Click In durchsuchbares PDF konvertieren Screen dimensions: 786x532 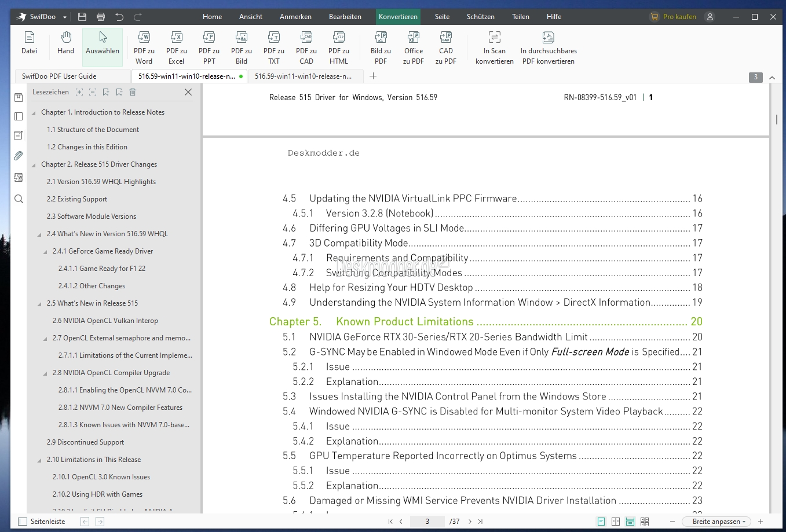tap(549, 47)
